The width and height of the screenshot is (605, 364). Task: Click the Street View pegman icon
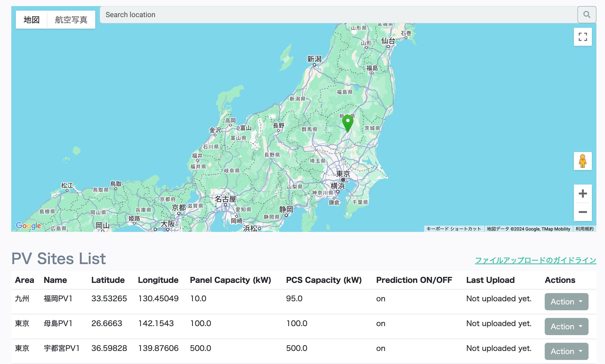point(583,161)
